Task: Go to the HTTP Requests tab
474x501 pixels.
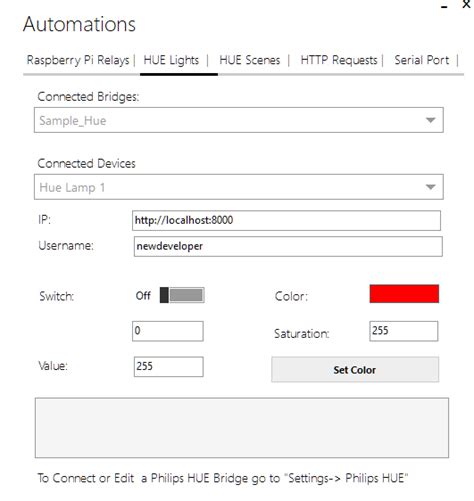Action: tap(339, 60)
